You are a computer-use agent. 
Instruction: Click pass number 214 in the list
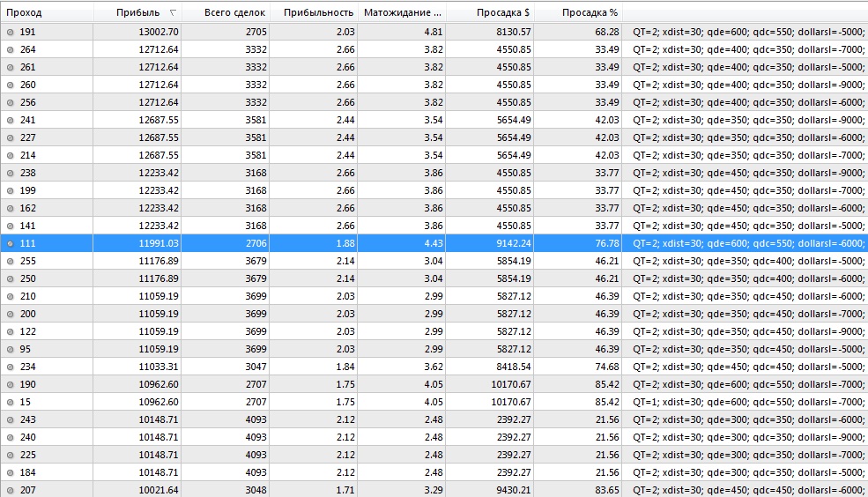(27, 155)
